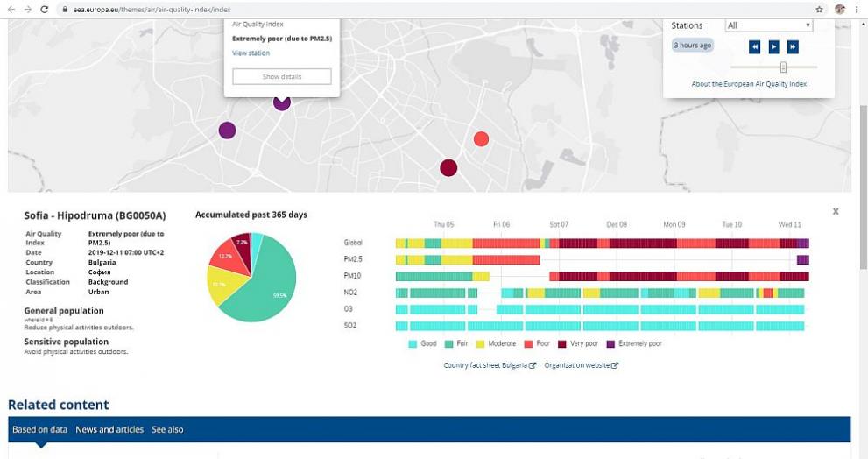
Task: Click the Global row label in timeline
Action: click(x=353, y=243)
